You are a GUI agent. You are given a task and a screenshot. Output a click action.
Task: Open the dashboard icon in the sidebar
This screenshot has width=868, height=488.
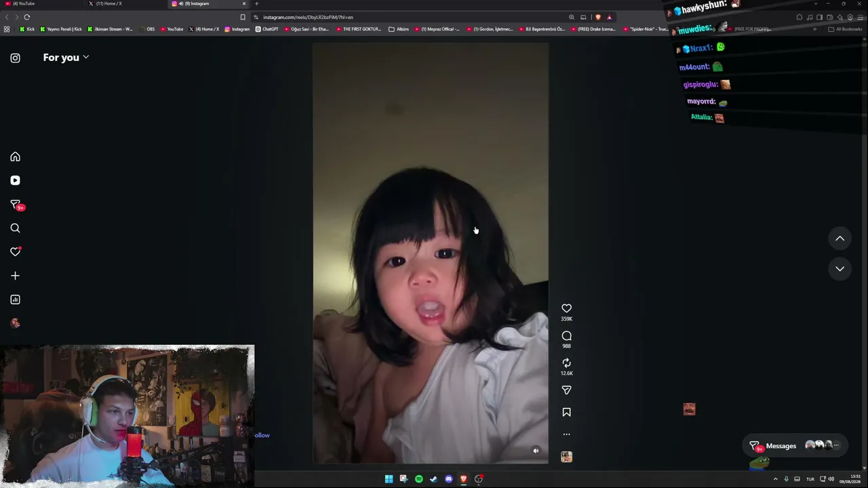click(15, 300)
